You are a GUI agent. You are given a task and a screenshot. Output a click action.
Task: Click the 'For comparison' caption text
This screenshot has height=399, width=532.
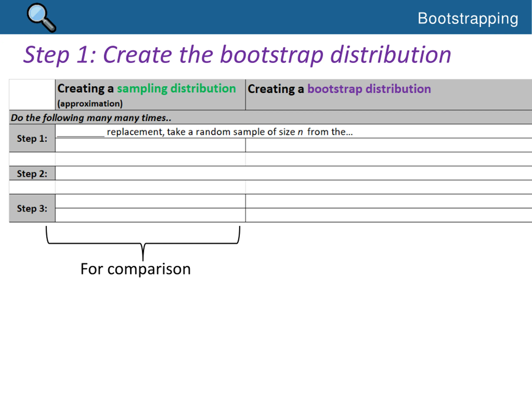[135, 269]
